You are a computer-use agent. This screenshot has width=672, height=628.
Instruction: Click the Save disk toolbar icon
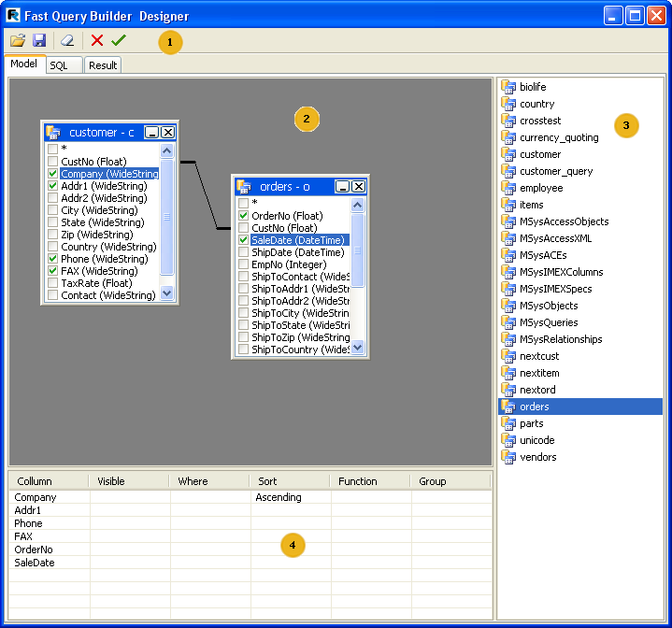pos(39,41)
